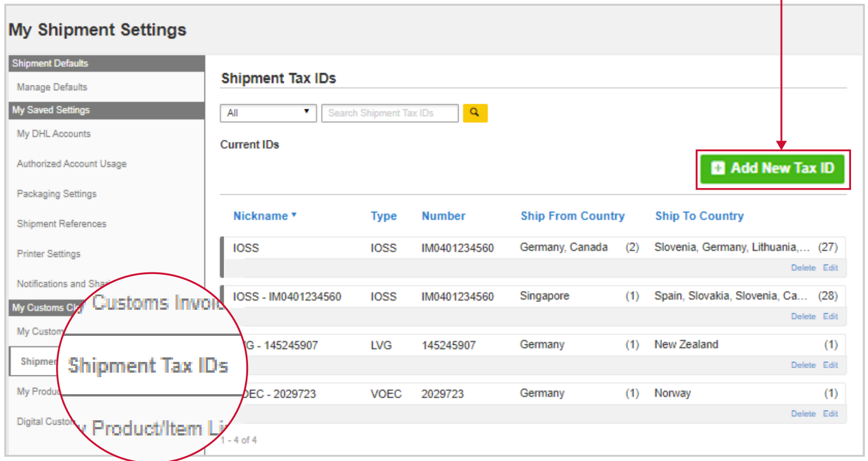This screenshot has width=868, height=461.
Task: Click the yellow search magnifier button
Action: (474, 113)
